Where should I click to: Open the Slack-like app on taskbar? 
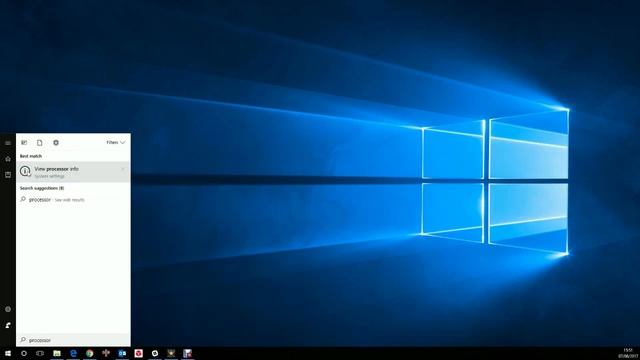(106, 353)
